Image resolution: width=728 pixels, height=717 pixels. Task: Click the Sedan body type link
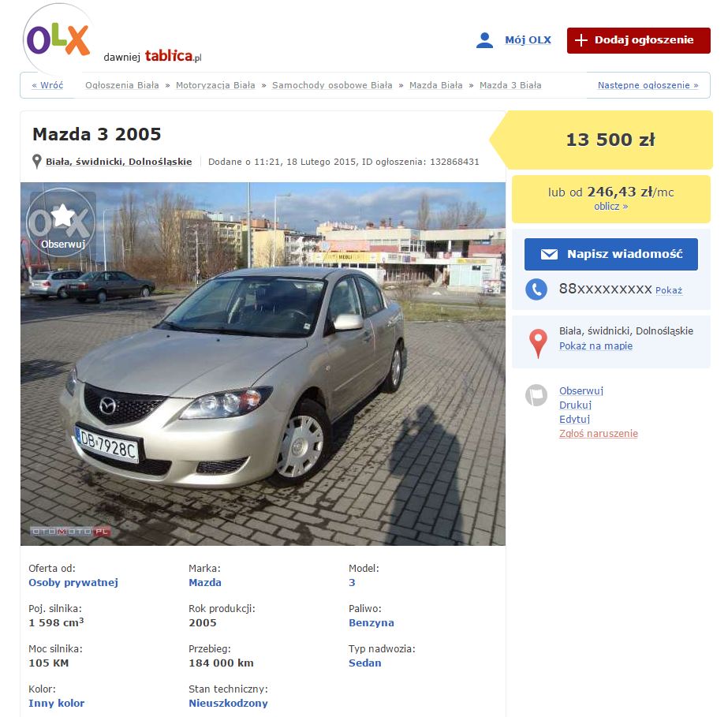click(x=365, y=663)
